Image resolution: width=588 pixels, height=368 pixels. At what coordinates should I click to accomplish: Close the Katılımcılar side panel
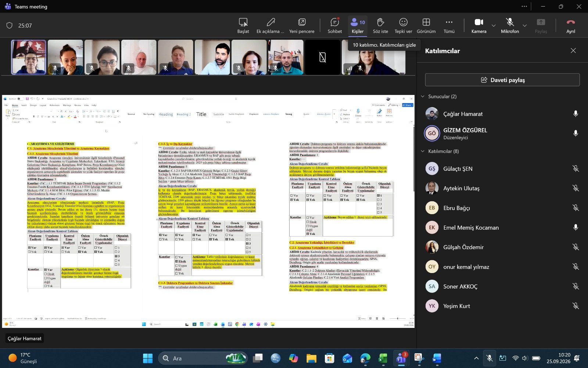573,51
